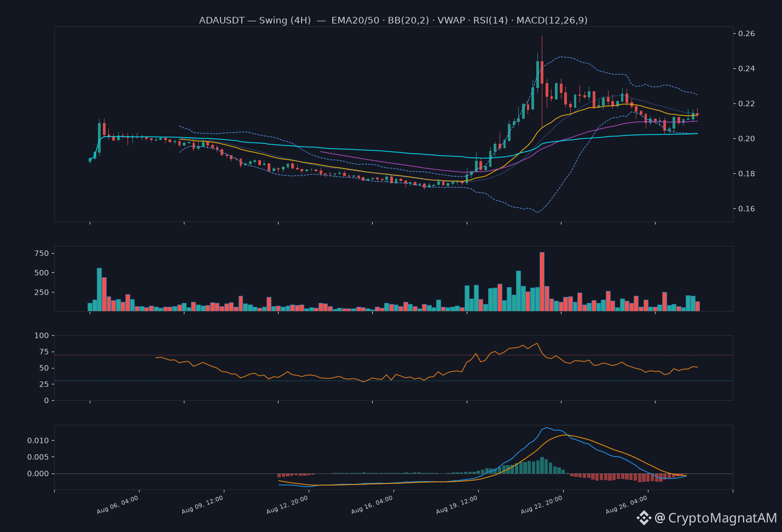The image size is (782, 532).
Task: Select the 100 label on RSI axis
Action: (x=42, y=336)
